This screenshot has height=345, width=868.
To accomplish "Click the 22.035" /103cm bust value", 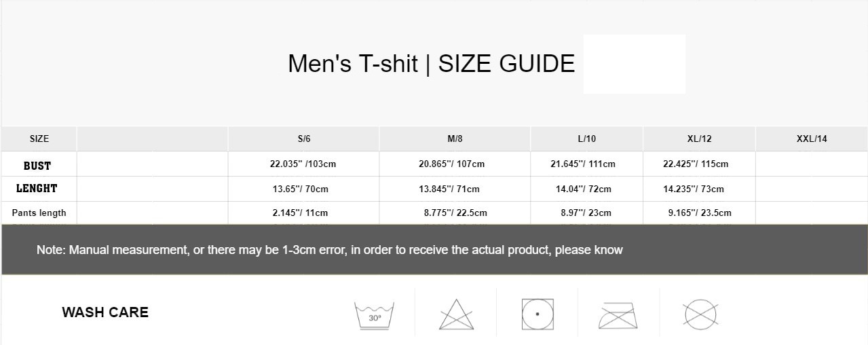I will pos(303,164).
